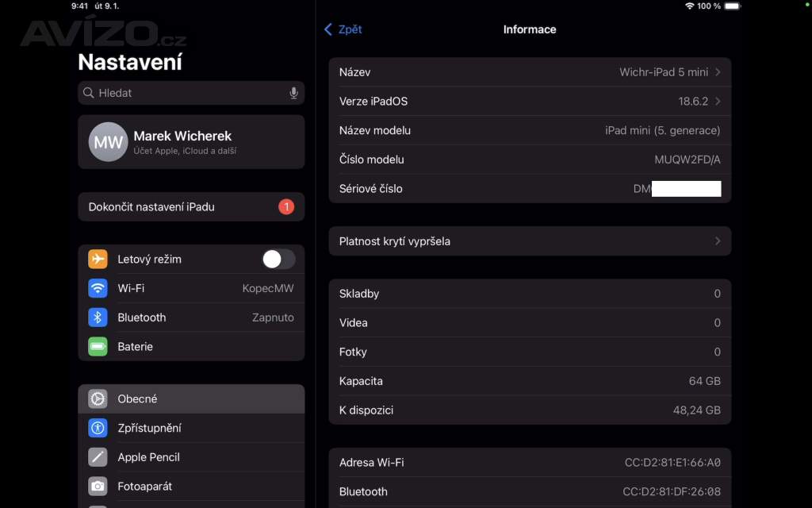This screenshot has height=508, width=812.
Task: Open the Apple Pencil menu item
Action: coord(191,457)
